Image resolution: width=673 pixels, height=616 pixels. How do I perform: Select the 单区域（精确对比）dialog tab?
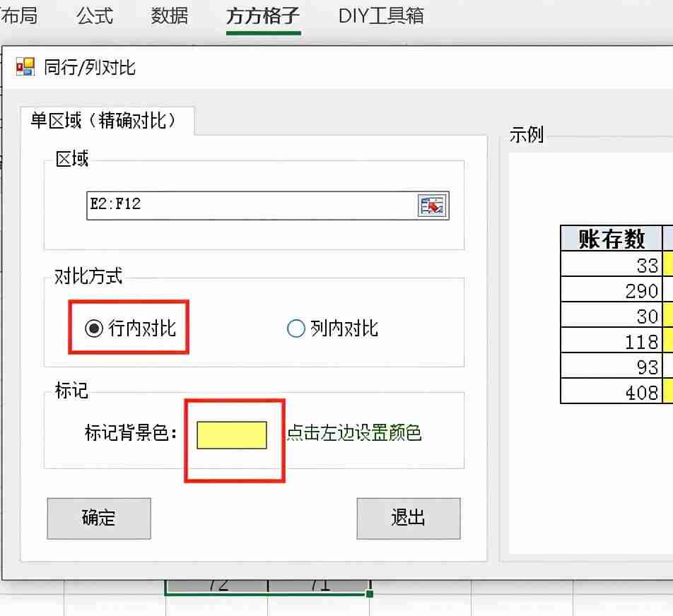pos(107,121)
